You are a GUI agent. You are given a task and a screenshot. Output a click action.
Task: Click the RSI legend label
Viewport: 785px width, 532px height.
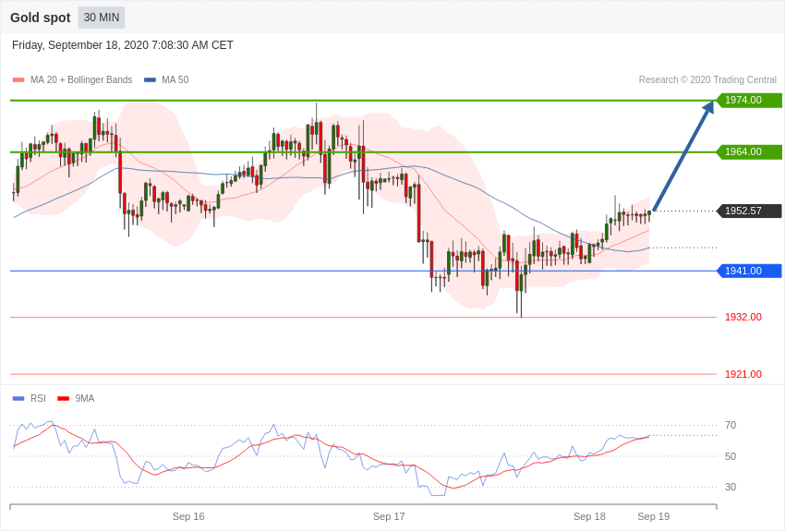pos(38,398)
